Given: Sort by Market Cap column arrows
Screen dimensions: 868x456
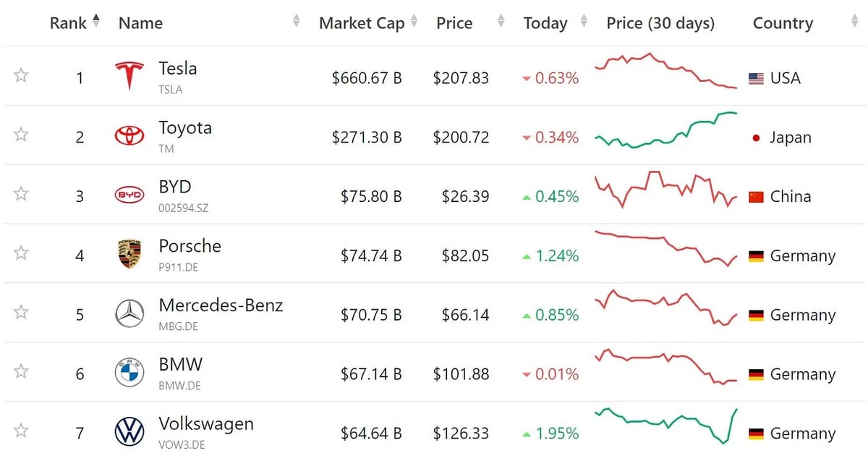Looking at the screenshot, I should (x=414, y=22).
